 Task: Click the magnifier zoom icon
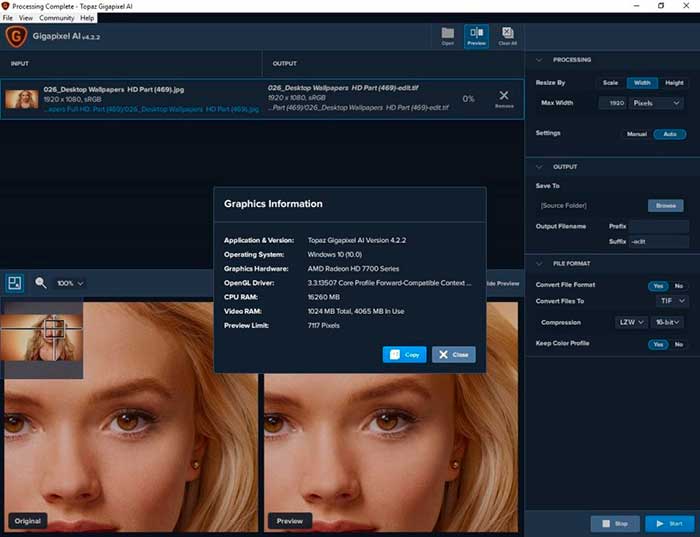coord(41,283)
